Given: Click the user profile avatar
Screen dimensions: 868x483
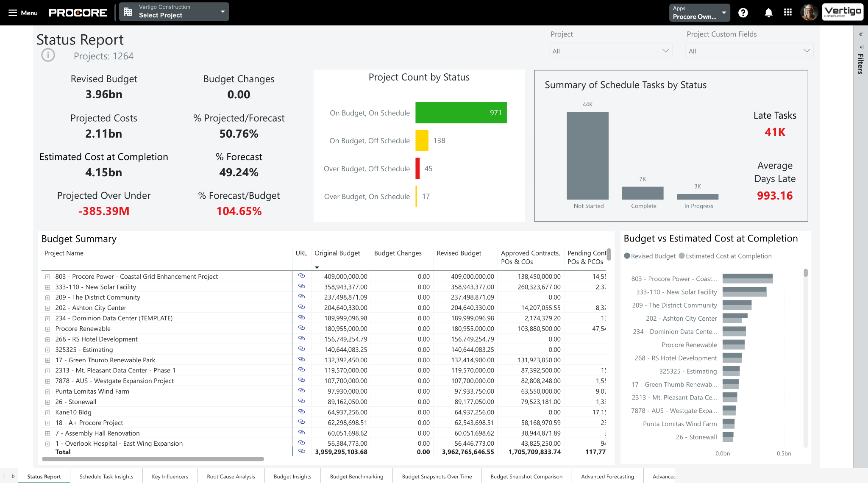Looking at the screenshot, I should tap(810, 12).
